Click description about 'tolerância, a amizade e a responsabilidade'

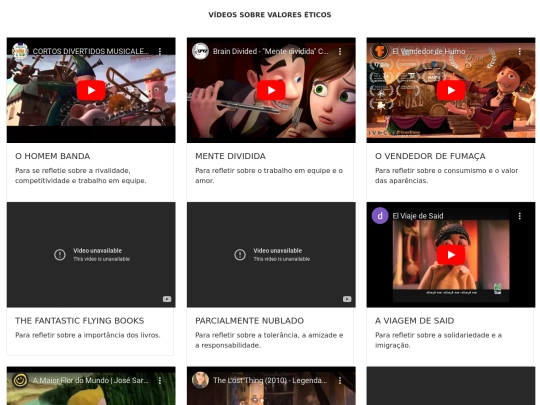pos(269,340)
